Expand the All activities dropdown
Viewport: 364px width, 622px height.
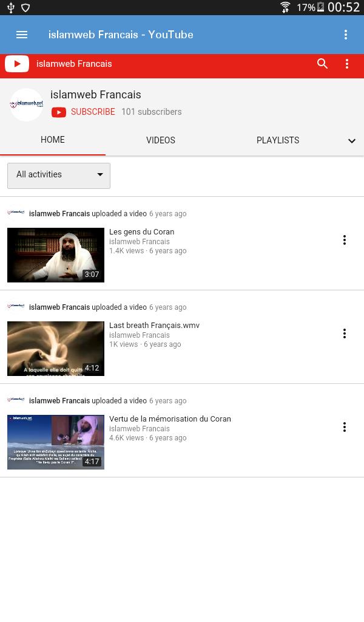(x=59, y=176)
